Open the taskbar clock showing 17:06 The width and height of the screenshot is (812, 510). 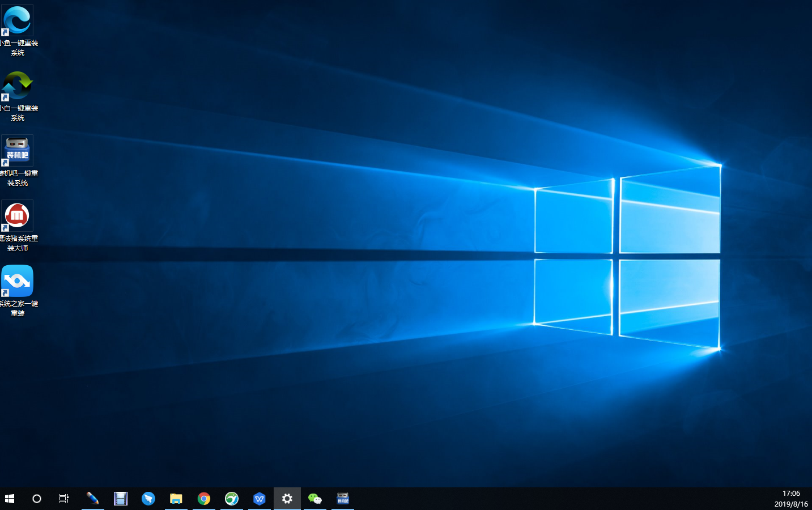(791, 499)
